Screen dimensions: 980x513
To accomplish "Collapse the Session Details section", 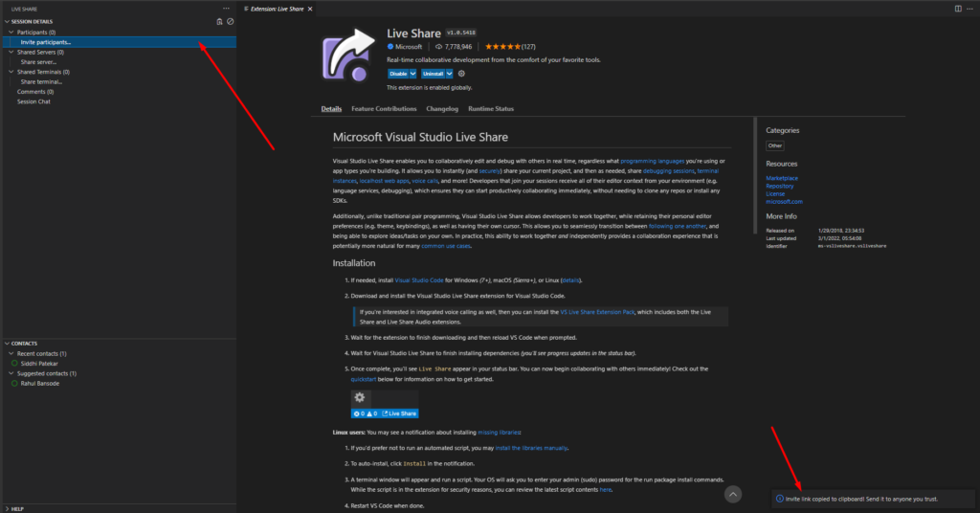I will (7, 21).
